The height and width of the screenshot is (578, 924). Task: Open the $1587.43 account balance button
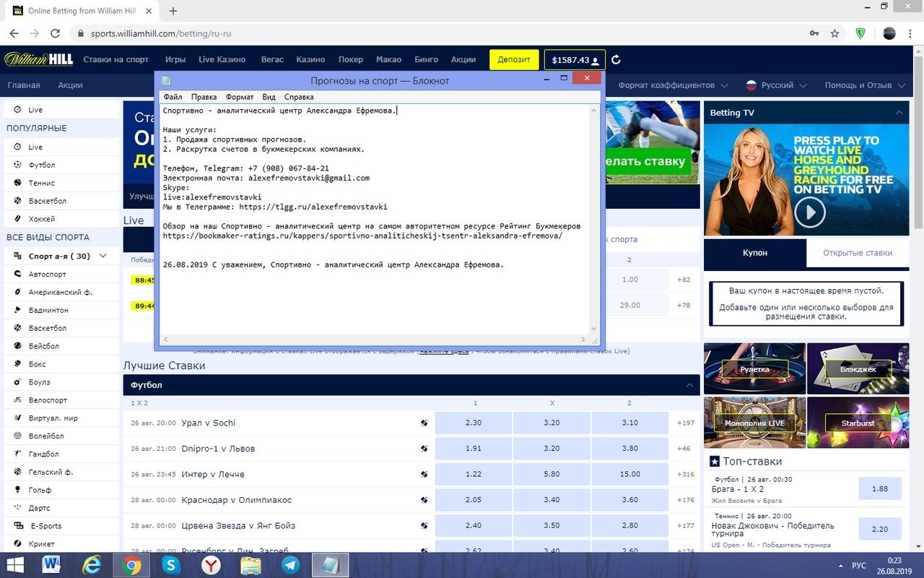575,60
